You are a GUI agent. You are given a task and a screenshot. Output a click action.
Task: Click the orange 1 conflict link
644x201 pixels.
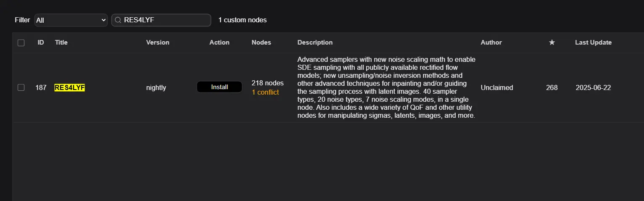[265, 92]
